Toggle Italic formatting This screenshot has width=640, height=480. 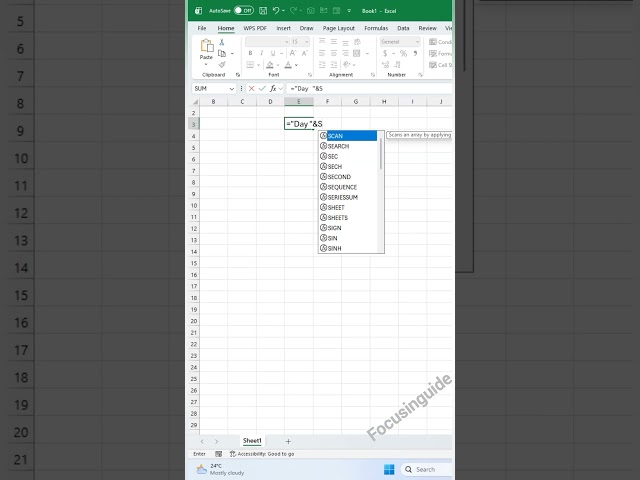click(x=261, y=53)
